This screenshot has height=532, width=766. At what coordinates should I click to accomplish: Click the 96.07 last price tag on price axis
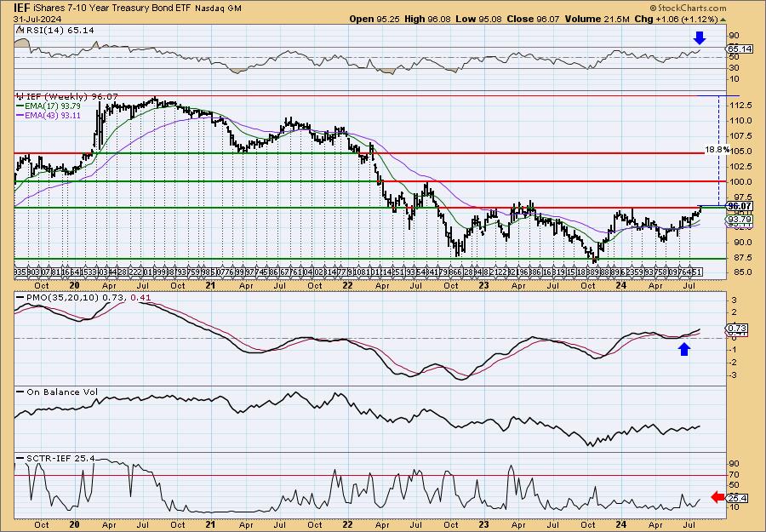pyautogui.click(x=739, y=206)
